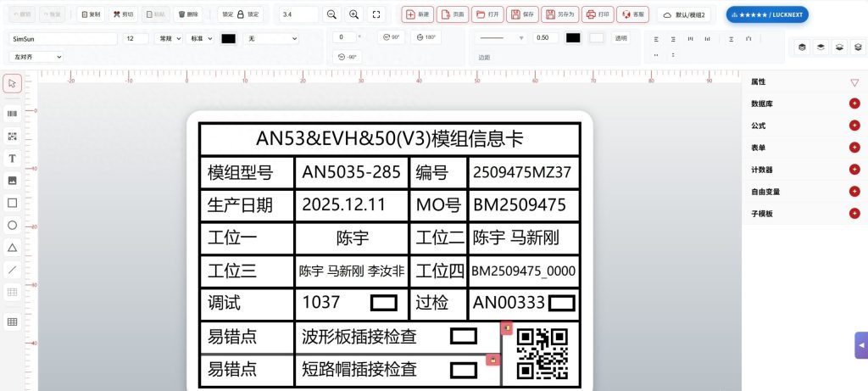Image resolution: width=868 pixels, height=391 pixels.
Task: Click the QR code on the label
Action: tap(542, 354)
